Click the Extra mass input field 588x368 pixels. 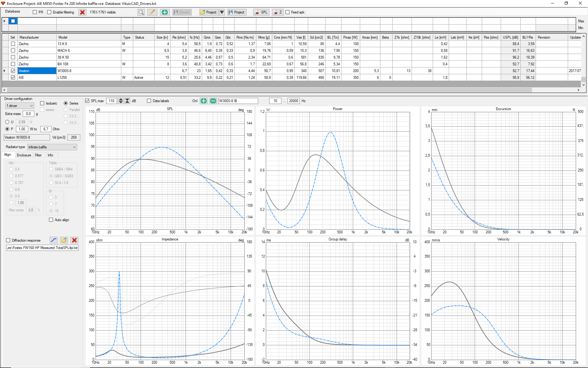[28, 114]
